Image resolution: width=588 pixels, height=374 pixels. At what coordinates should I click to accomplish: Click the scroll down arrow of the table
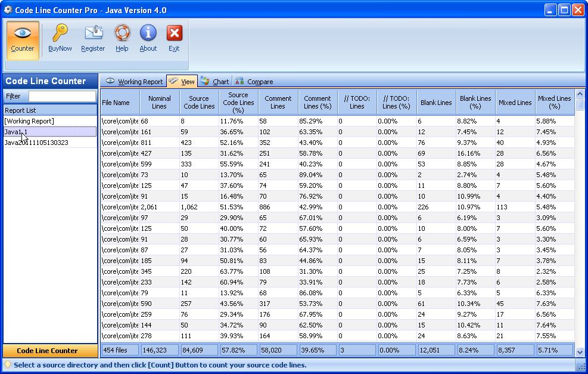[580, 352]
